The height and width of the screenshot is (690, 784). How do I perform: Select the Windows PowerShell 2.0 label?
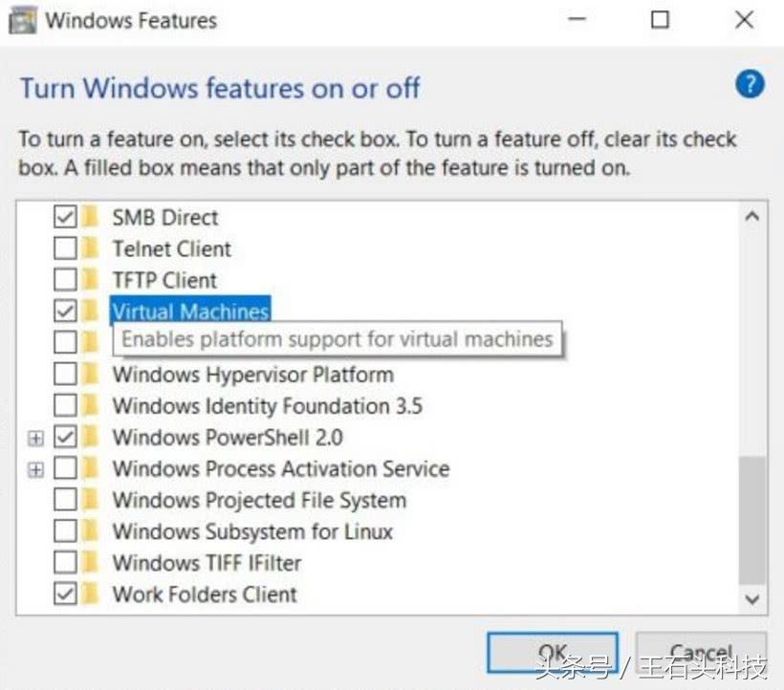[228, 437]
